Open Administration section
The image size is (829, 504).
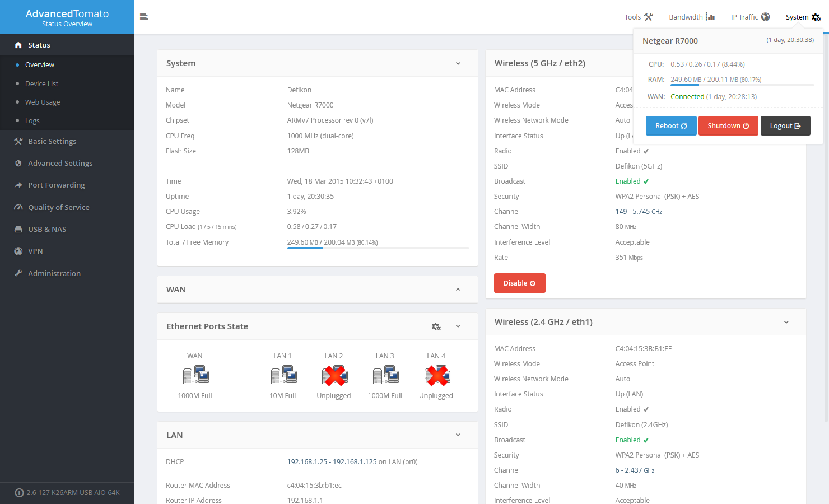coord(67,273)
